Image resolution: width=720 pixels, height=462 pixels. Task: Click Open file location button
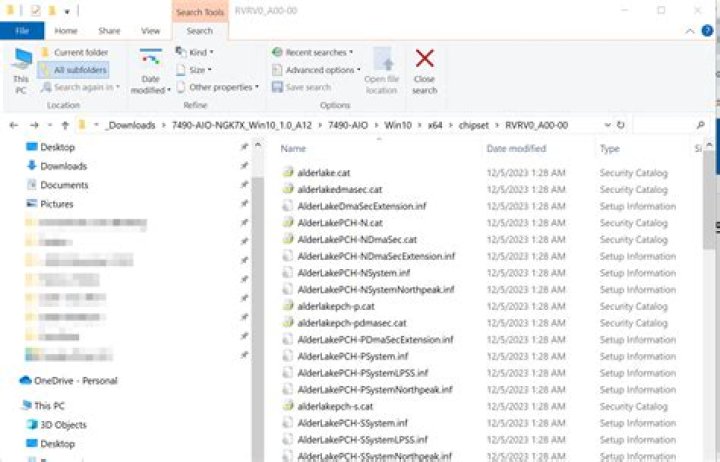pyautogui.click(x=381, y=71)
